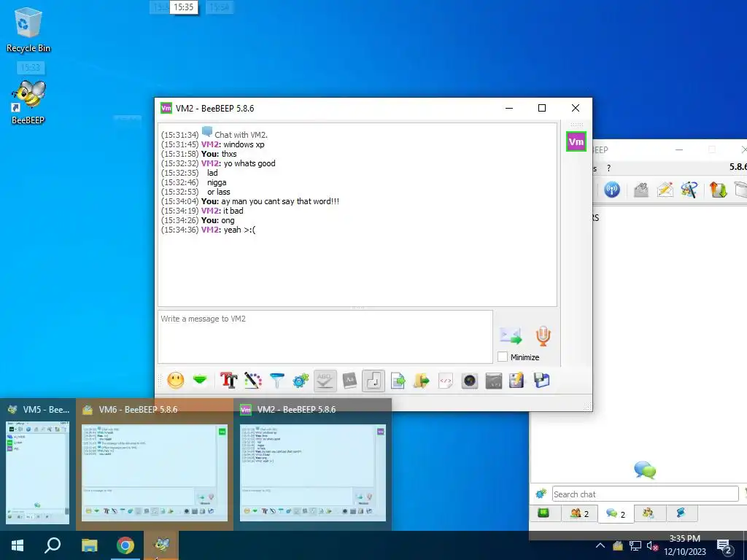Viewport: 747px width, 560px height.
Task: Toggle the Aa dictionary word-completer button
Action: pyautogui.click(x=349, y=381)
